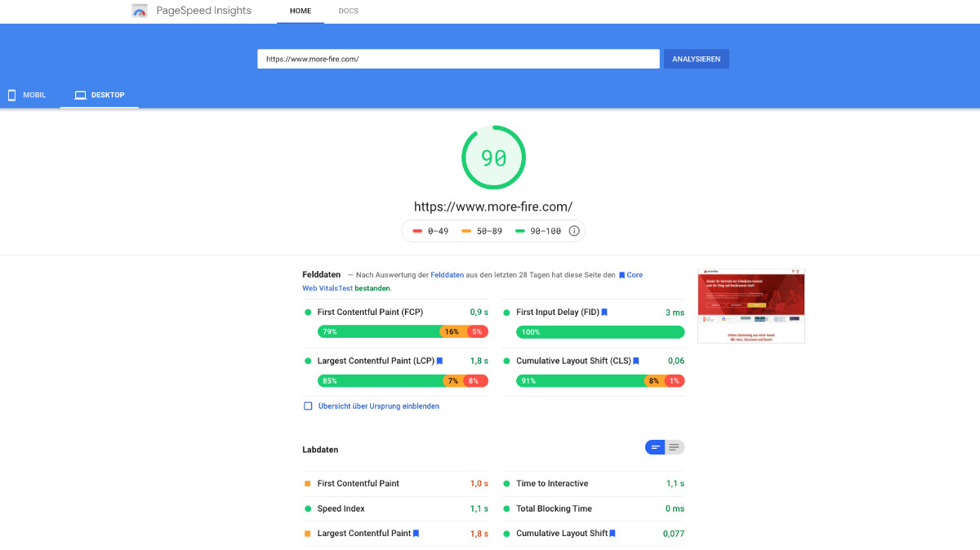This screenshot has width=980, height=550.
Task: Click the PageSpeed Insights title text
Action: coord(204,11)
